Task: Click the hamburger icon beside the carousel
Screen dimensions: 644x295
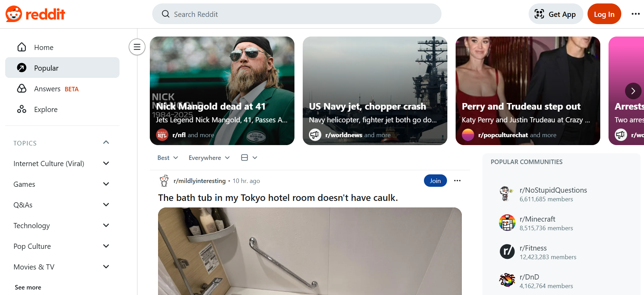Action: 137,47
